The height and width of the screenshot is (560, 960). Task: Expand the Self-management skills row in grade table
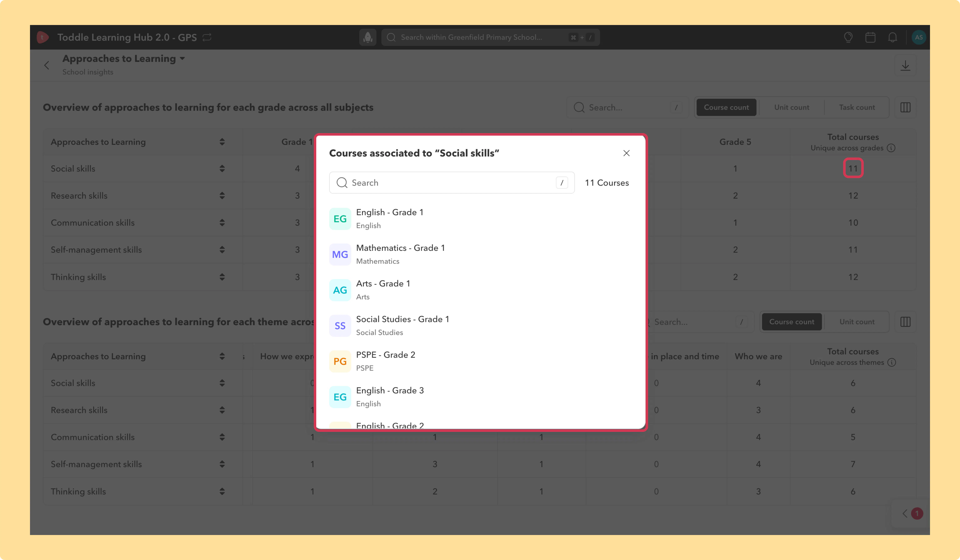(222, 250)
